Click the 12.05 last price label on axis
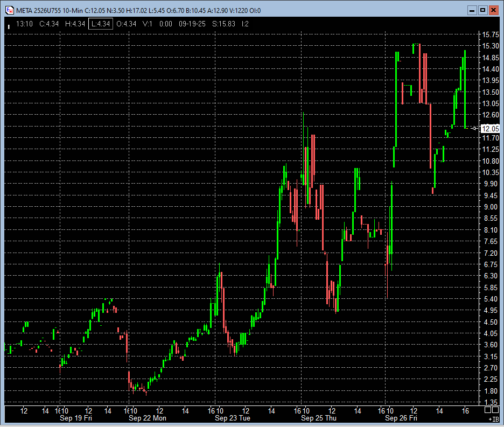Image resolution: width=504 pixels, height=427 pixels. point(491,128)
